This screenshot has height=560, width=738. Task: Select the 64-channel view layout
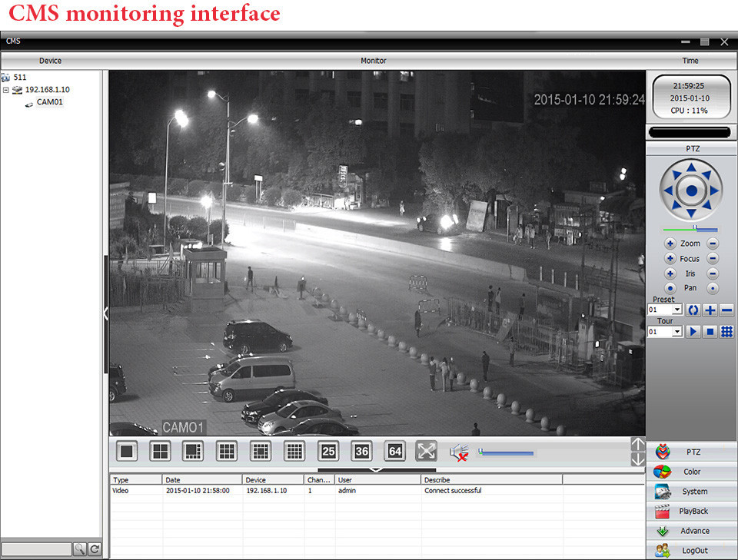click(395, 451)
